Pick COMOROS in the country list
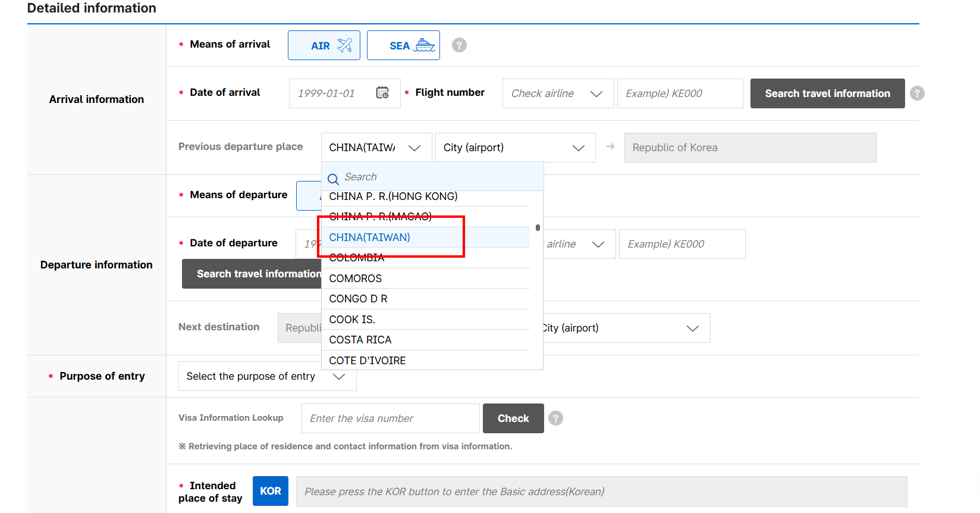Viewport: 980px width, 513px height. [356, 279]
